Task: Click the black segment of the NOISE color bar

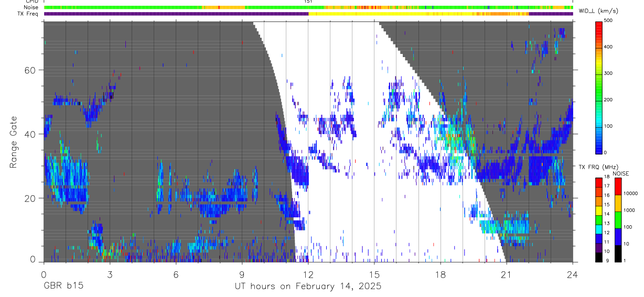Action: (618, 254)
